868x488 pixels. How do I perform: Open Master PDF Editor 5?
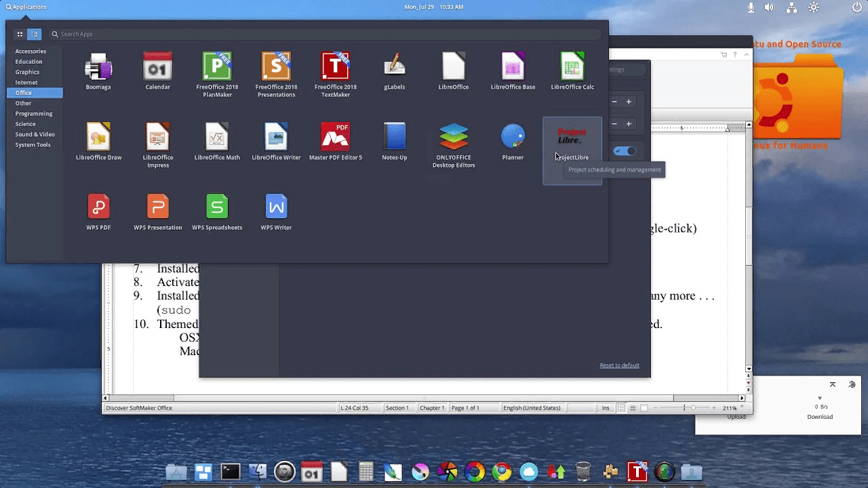pyautogui.click(x=335, y=142)
